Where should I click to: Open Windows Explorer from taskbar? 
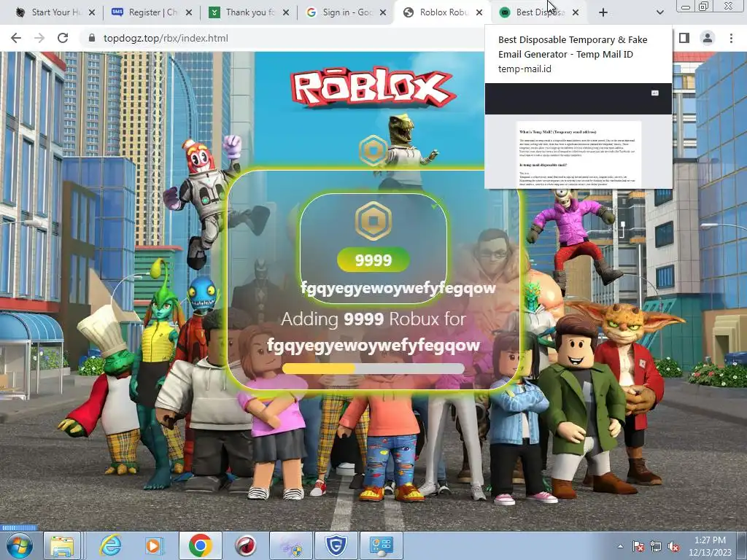62,545
